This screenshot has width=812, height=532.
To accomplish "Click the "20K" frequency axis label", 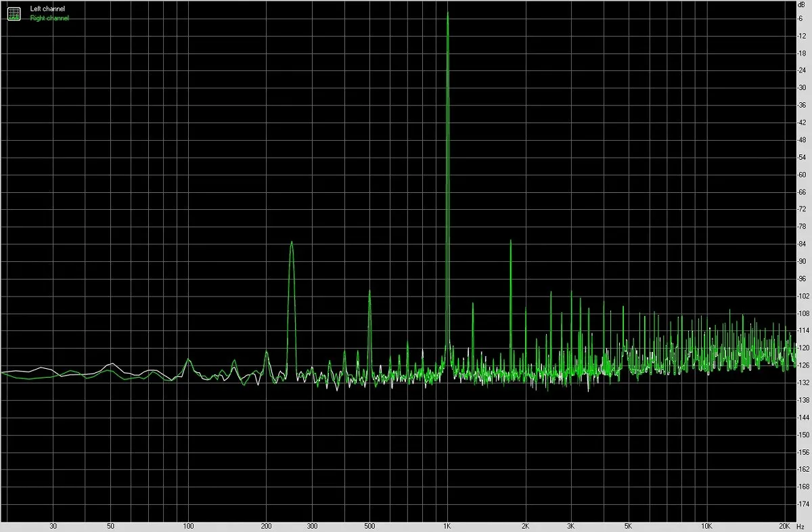I will point(784,525).
